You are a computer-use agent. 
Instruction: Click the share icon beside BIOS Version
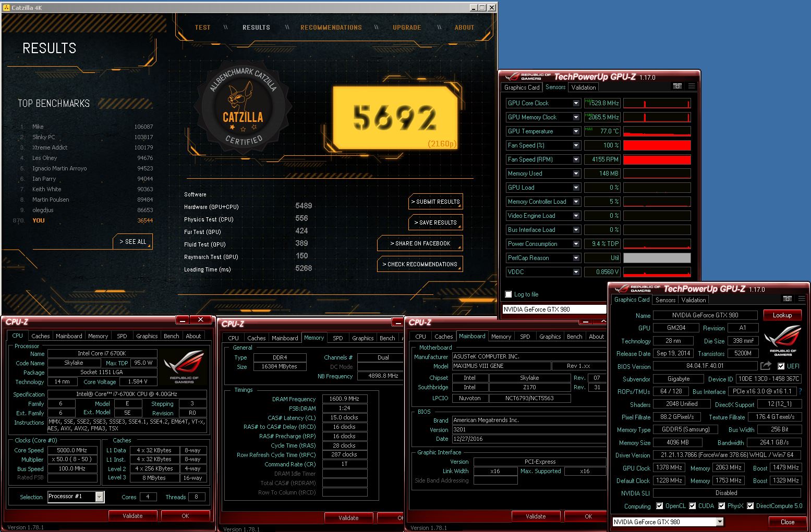pos(765,366)
